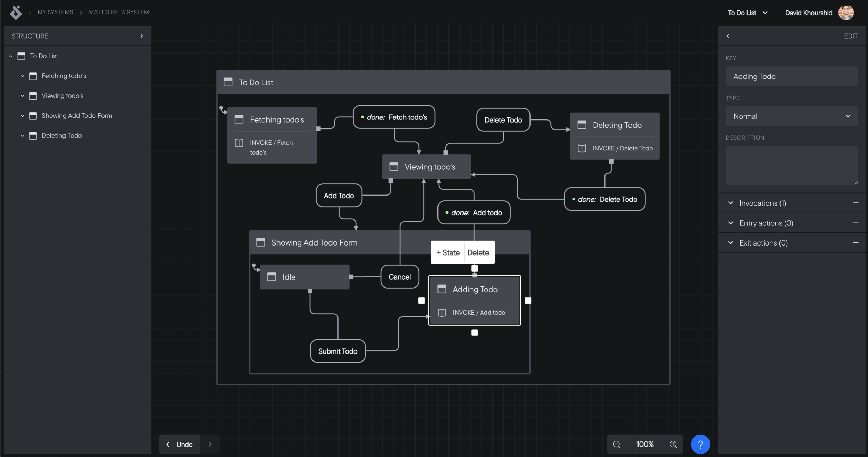The width and height of the screenshot is (868, 457).
Task: Click the MY SYSTEMS breadcrumb
Action: [55, 12]
